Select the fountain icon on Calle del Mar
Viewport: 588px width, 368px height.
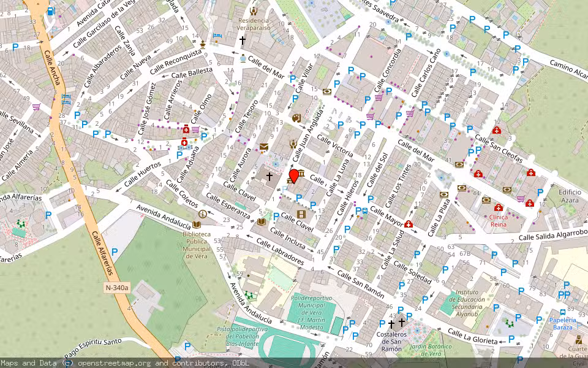[243, 59]
